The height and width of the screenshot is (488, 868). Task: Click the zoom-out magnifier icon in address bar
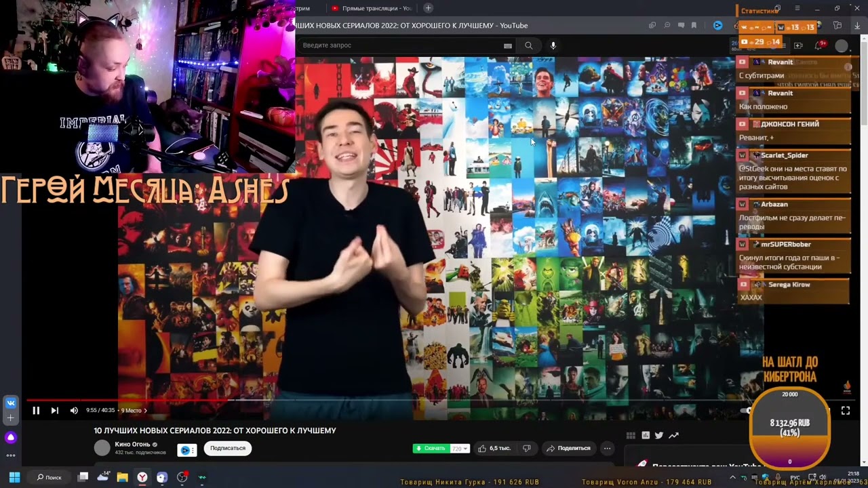[667, 26]
